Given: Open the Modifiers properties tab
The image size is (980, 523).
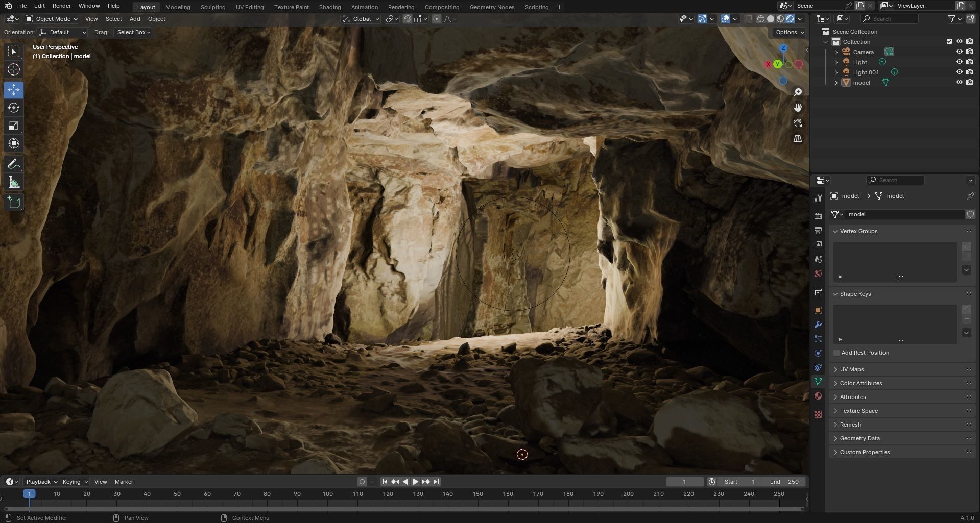Looking at the screenshot, I should point(818,325).
